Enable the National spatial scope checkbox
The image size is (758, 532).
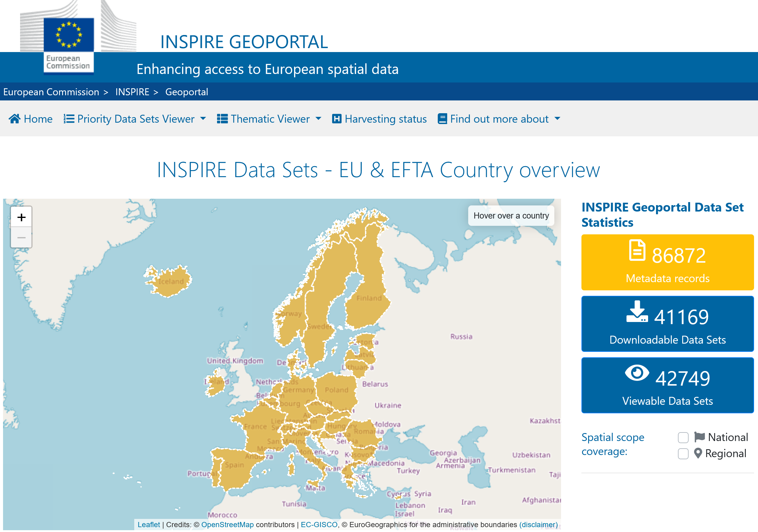(x=683, y=438)
